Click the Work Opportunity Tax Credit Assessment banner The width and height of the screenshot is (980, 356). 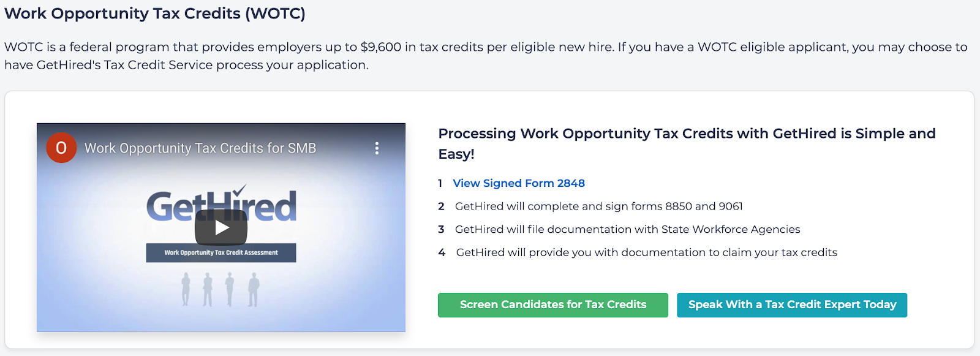pyautogui.click(x=221, y=252)
